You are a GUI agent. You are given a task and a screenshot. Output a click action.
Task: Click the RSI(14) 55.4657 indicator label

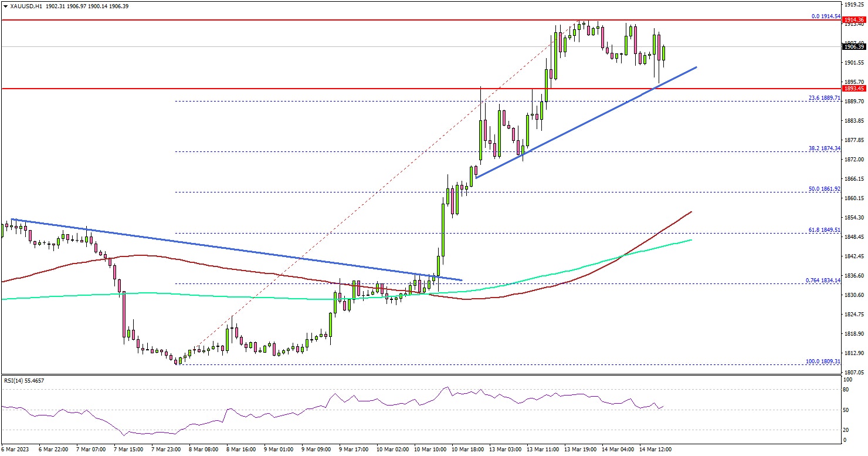[x=24, y=381]
